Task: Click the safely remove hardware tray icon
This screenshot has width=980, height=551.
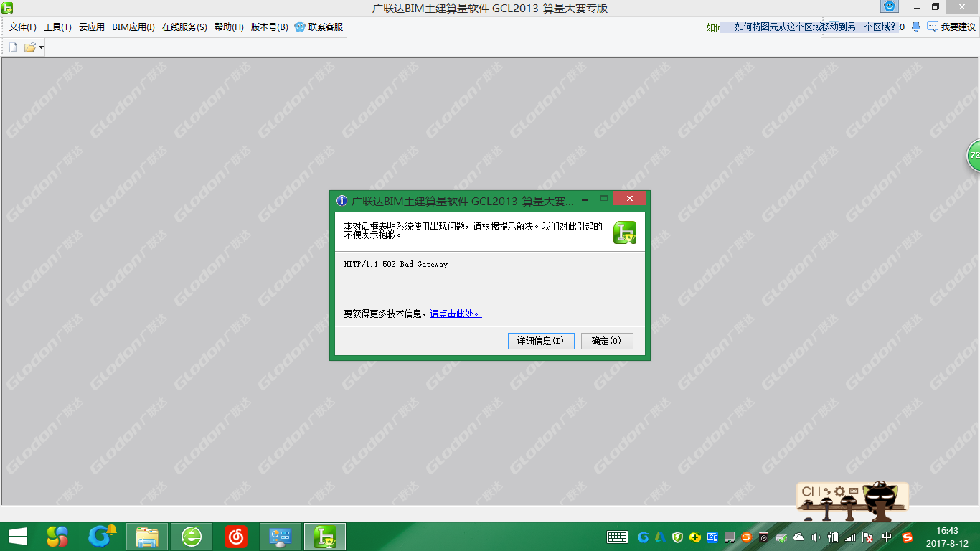Action: point(781,537)
